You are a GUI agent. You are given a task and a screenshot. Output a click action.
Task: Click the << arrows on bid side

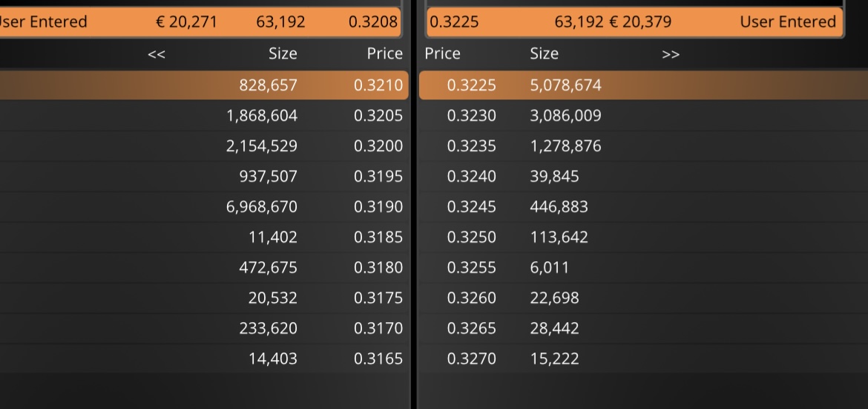tap(157, 53)
